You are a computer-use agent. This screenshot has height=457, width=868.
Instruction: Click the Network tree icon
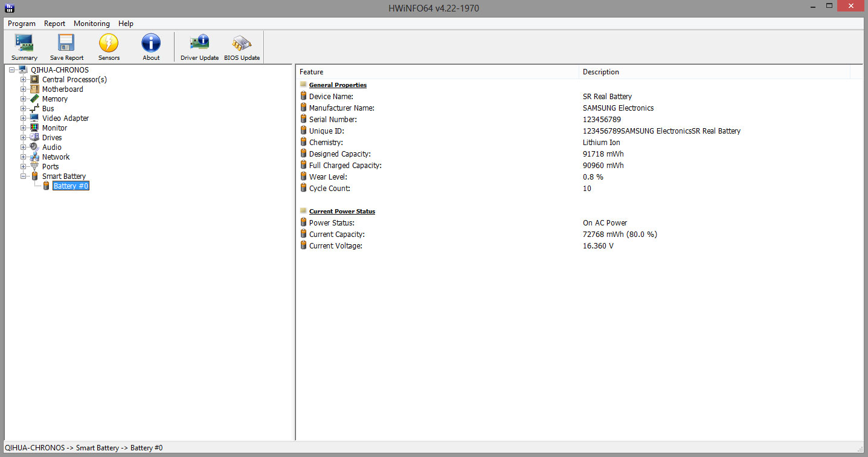[34, 157]
